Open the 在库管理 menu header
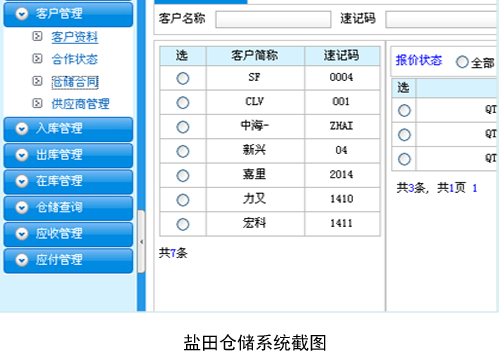This screenshot has height=360, width=499. click(x=68, y=182)
